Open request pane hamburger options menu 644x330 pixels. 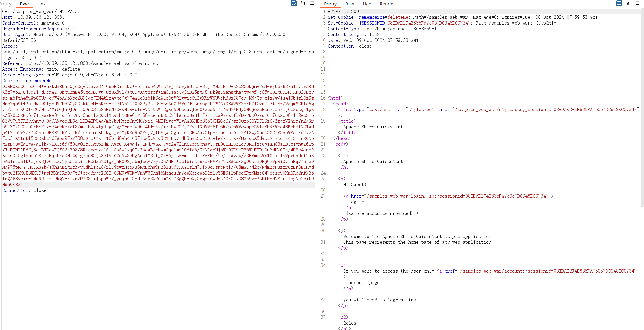click(x=312, y=3)
